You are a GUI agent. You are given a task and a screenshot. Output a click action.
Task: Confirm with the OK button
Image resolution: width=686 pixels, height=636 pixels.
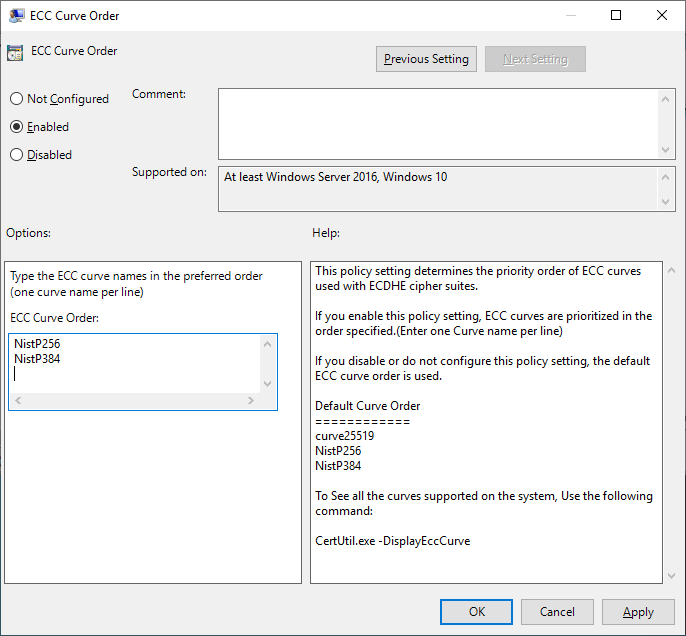(x=476, y=612)
